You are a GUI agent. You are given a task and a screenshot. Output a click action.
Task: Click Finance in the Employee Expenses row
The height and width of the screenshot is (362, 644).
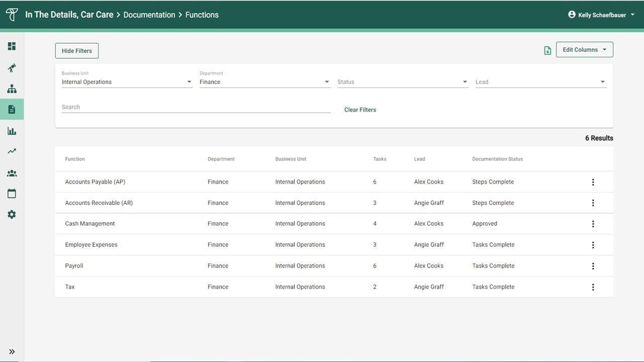(x=218, y=245)
